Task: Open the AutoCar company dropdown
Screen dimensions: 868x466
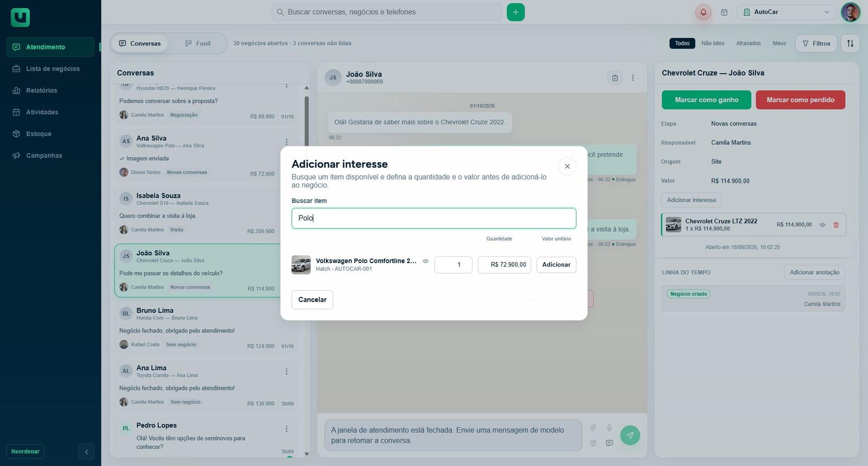Action: tap(786, 12)
